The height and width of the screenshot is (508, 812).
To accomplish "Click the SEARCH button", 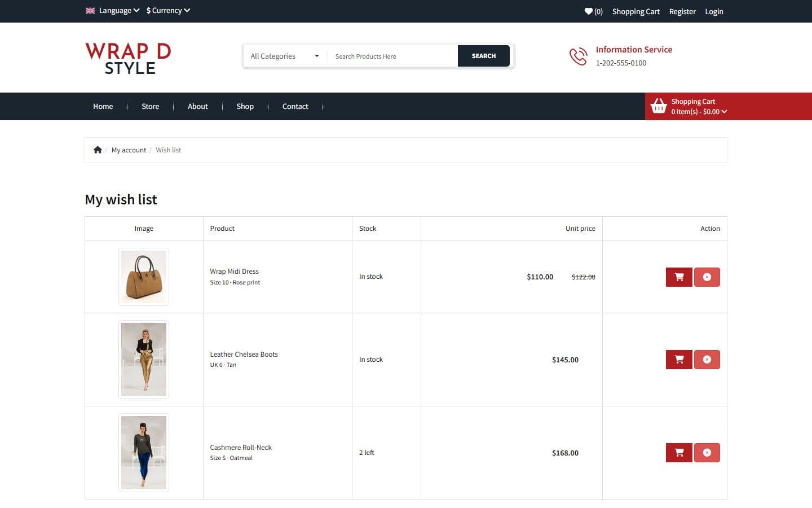I will pos(484,56).
